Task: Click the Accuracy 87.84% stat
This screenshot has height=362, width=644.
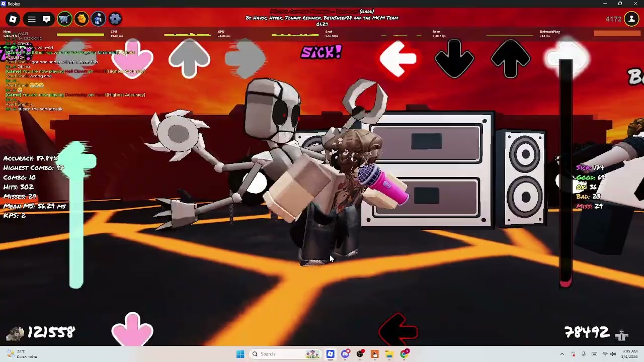Action: pyautogui.click(x=31, y=158)
